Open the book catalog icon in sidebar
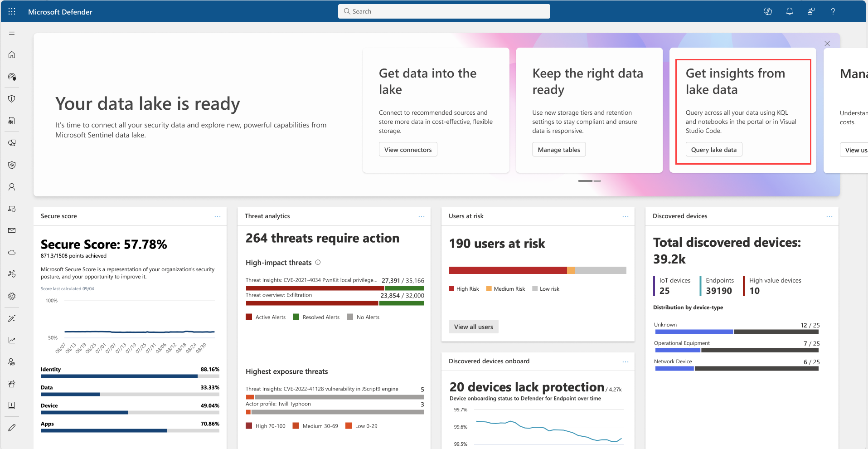The image size is (868, 449). click(12, 405)
